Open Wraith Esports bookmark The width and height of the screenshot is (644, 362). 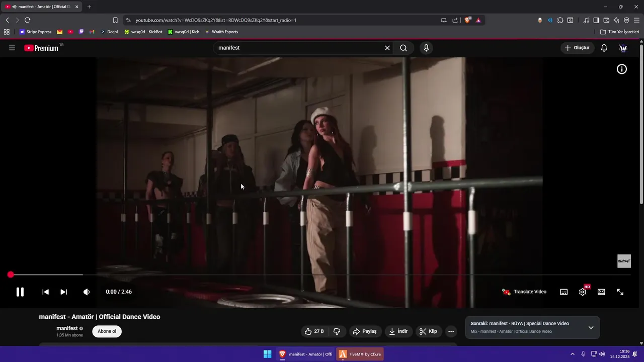coord(221,32)
